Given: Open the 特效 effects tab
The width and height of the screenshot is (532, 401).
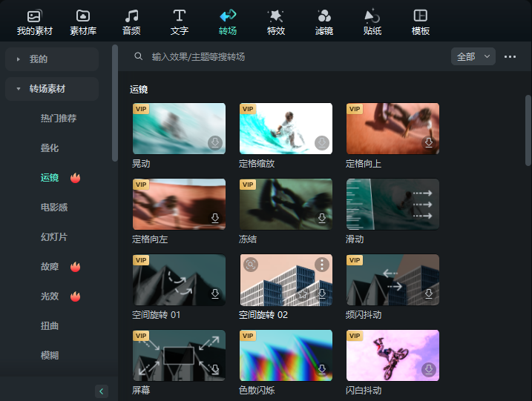Looking at the screenshot, I should point(276,22).
